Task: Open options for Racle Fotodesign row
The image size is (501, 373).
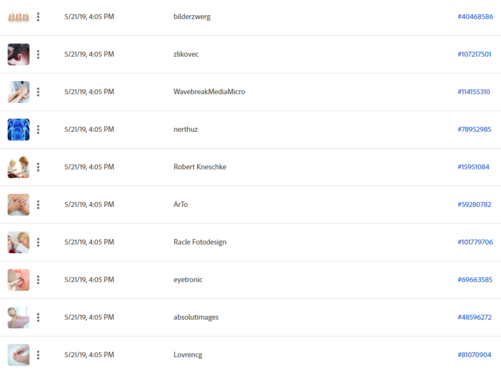Action: (38, 242)
